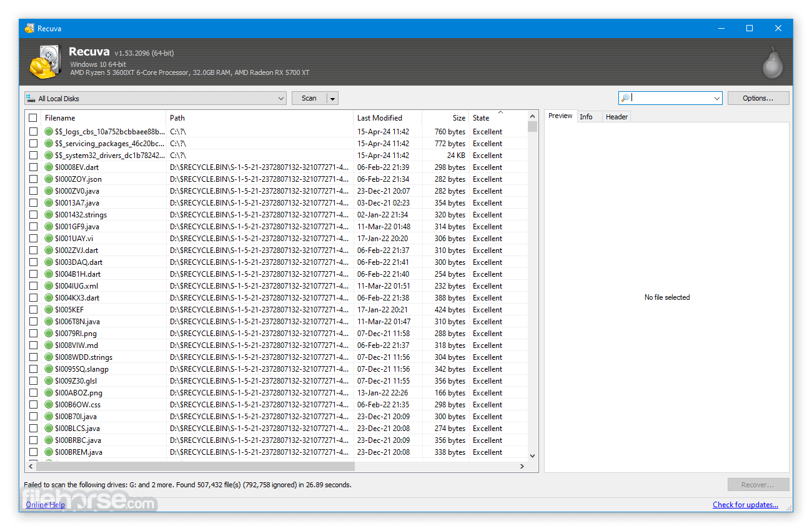The width and height of the screenshot is (812, 531).
Task: Click the 24 KB size cell
Action: point(456,156)
